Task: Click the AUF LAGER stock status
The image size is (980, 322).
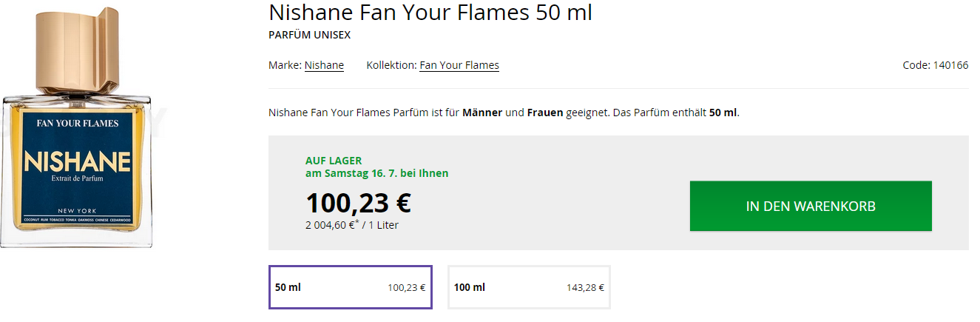Action: click(334, 161)
